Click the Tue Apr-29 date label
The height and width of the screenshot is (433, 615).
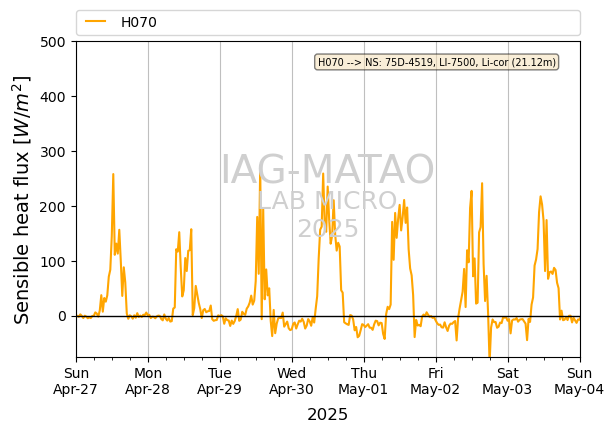point(220,381)
